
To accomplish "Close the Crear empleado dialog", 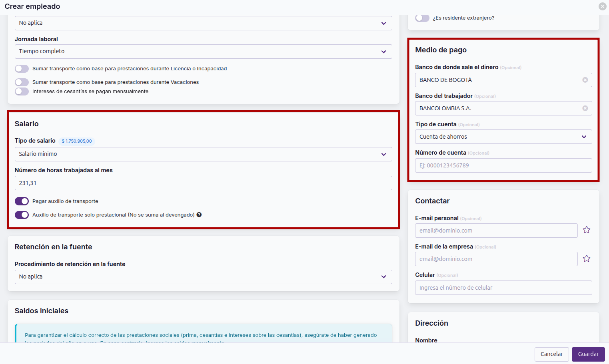I will point(602,6).
